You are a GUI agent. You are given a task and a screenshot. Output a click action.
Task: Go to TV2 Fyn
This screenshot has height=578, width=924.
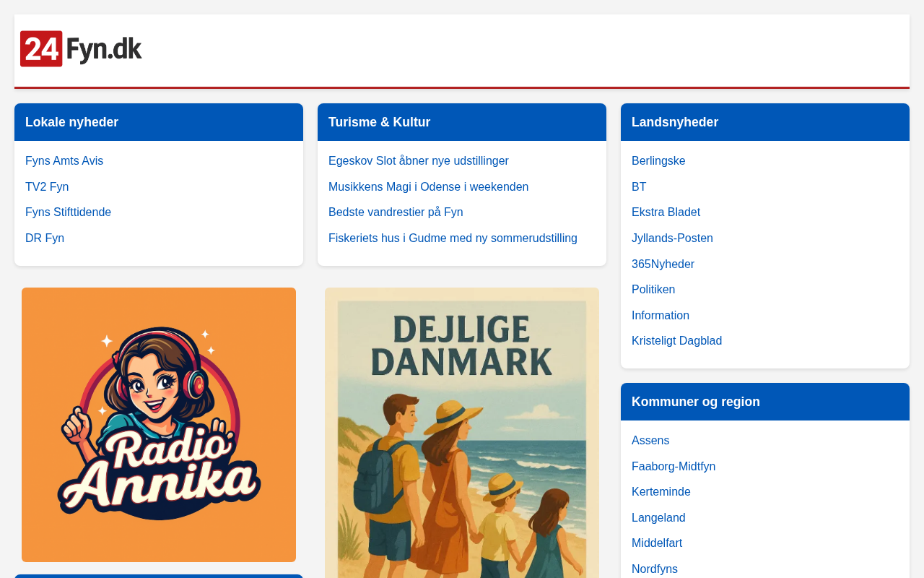pos(47,187)
